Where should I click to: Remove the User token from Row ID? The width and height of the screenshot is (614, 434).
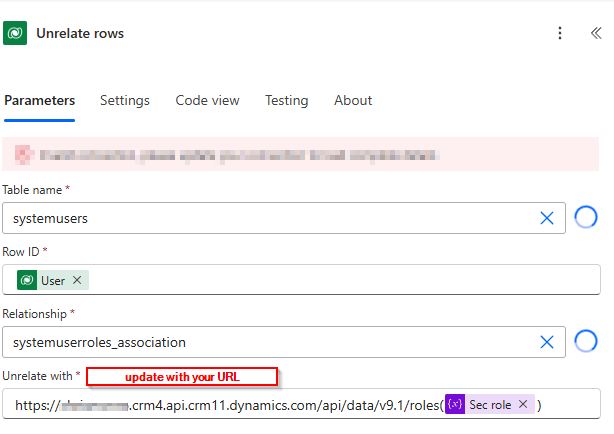pos(77,281)
